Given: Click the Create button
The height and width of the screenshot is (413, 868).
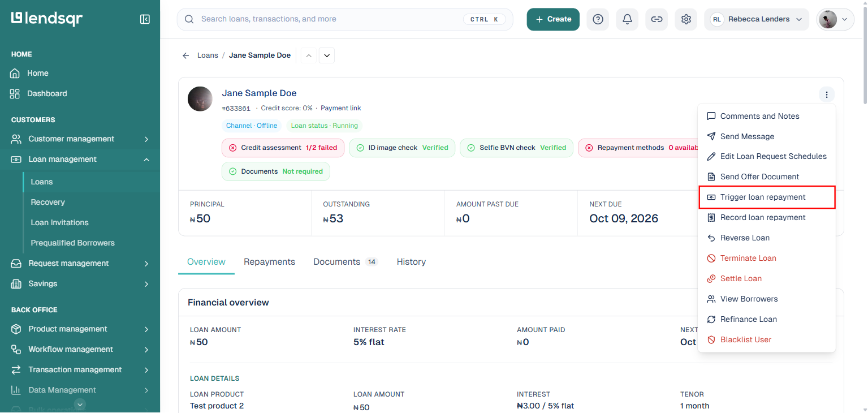Looking at the screenshot, I should click(x=553, y=19).
